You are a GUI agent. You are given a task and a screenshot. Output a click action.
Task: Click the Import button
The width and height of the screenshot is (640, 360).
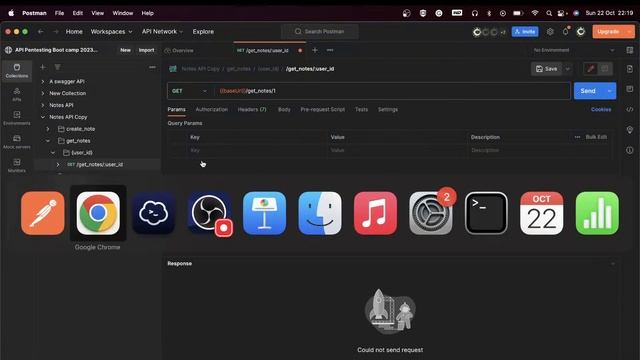[146, 50]
